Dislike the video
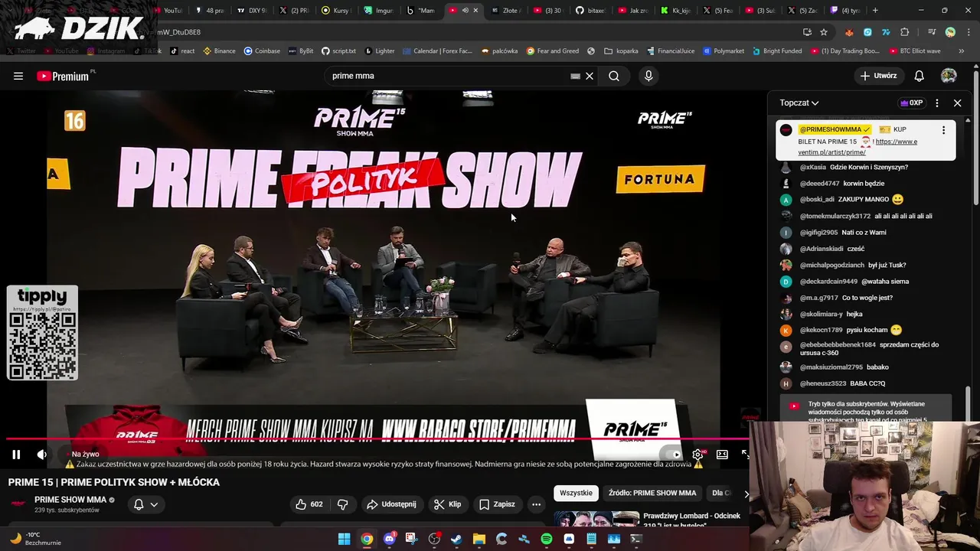This screenshot has width=980, height=551. coord(343,504)
